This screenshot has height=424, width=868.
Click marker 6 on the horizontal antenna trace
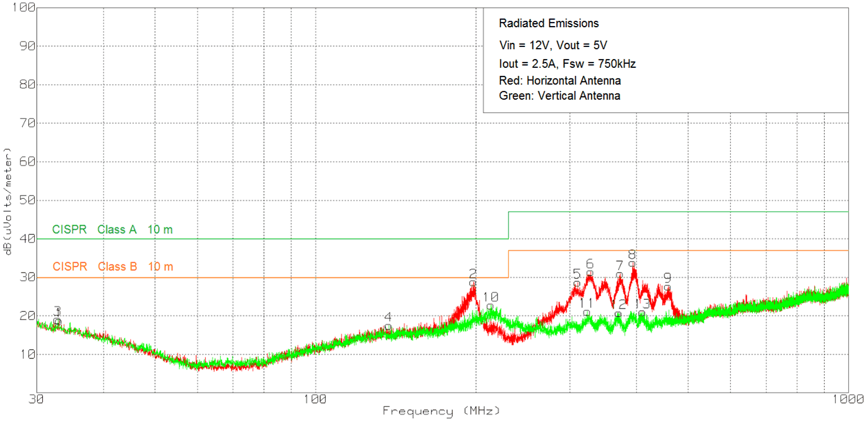click(590, 273)
